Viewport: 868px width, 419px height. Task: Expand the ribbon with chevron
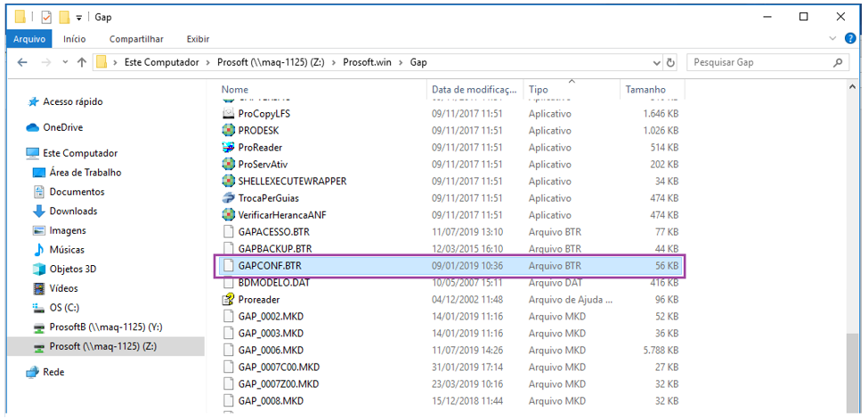point(832,38)
